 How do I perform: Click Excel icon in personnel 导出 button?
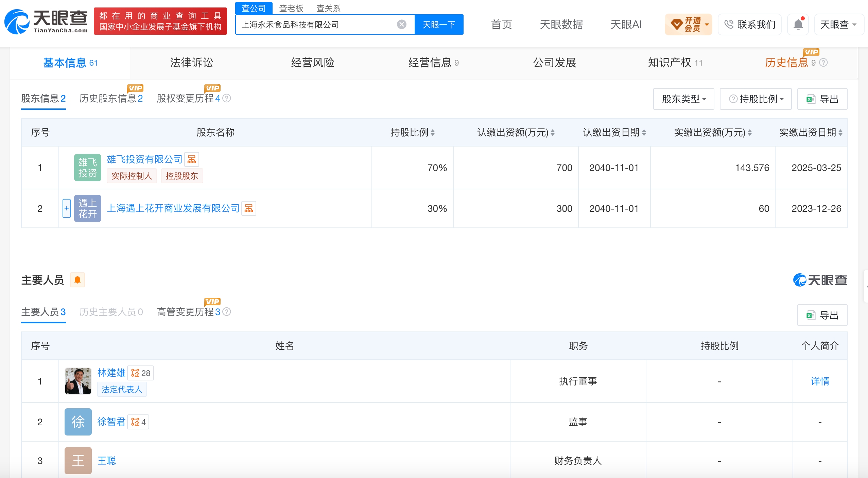(x=811, y=315)
